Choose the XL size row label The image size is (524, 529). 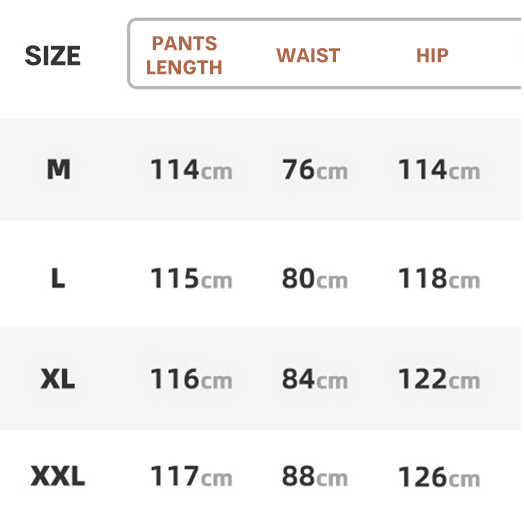58,379
